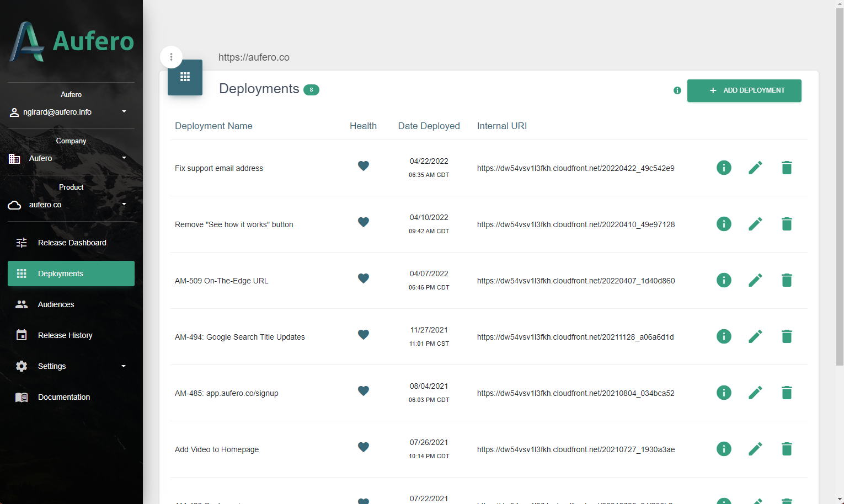Click health heart for AM-494 Google Search deployment
Screen dimensions: 844x504
pyautogui.click(x=363, y=335)
